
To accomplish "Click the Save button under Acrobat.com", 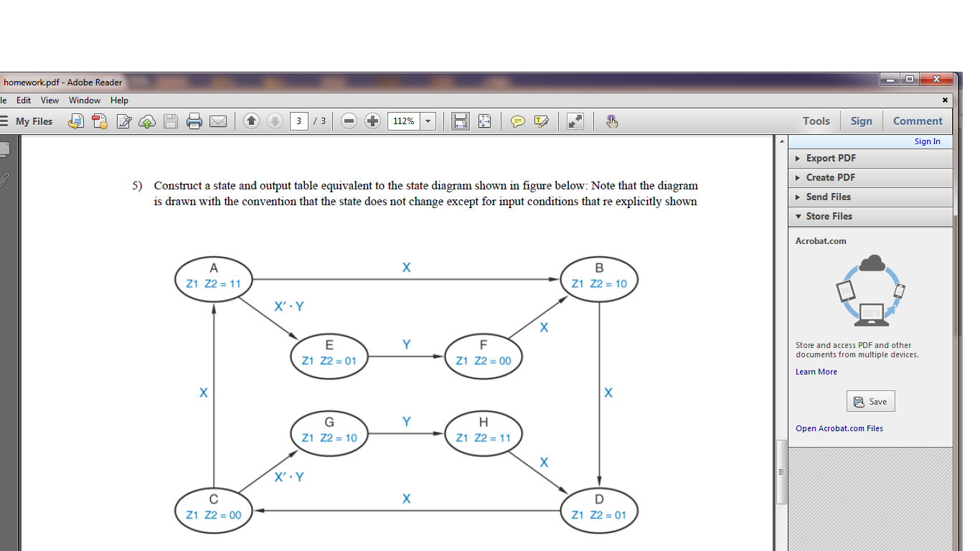I will pos(870,401).
